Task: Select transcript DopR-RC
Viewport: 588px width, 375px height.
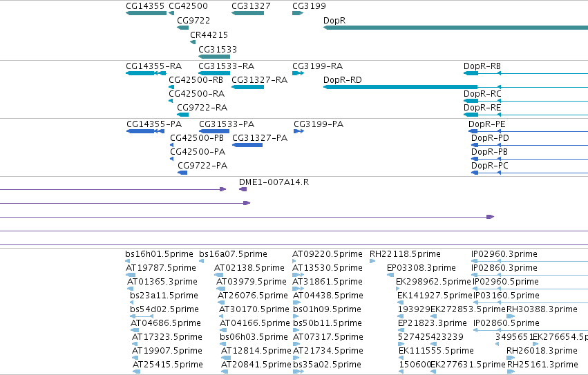Action: [526, 101]
